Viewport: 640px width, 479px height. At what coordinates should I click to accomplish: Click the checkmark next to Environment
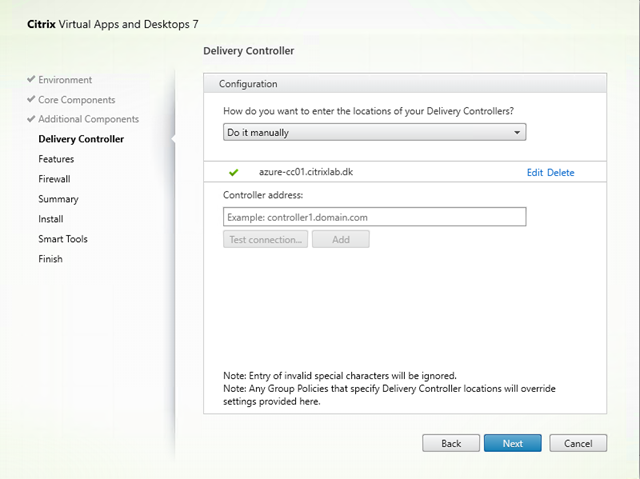[x=31, y=79]
